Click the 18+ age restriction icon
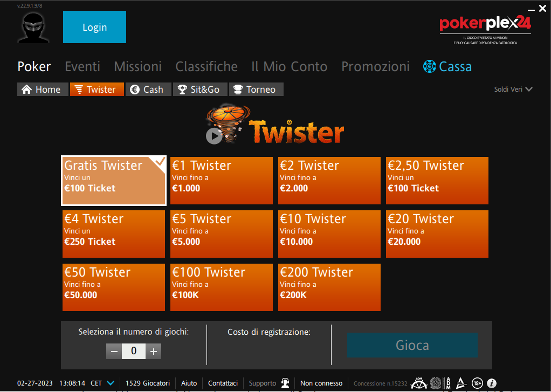This screenshot has width=551, height=392. [477, 383]
